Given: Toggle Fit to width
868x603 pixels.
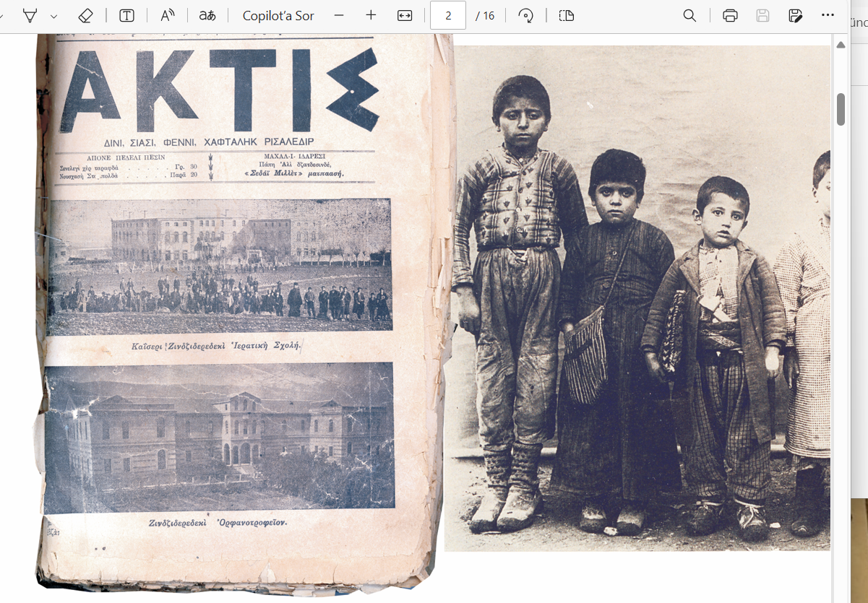Looking at the screenshot, I should 405,16.
